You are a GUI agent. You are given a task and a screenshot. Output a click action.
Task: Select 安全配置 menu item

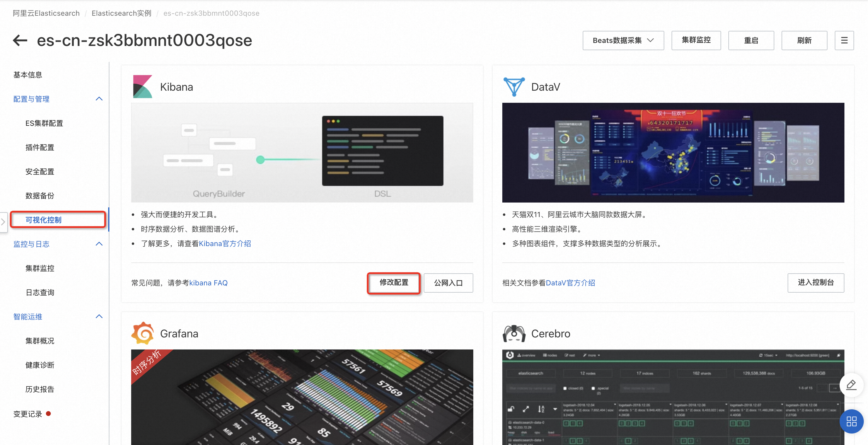coord(40,172)
